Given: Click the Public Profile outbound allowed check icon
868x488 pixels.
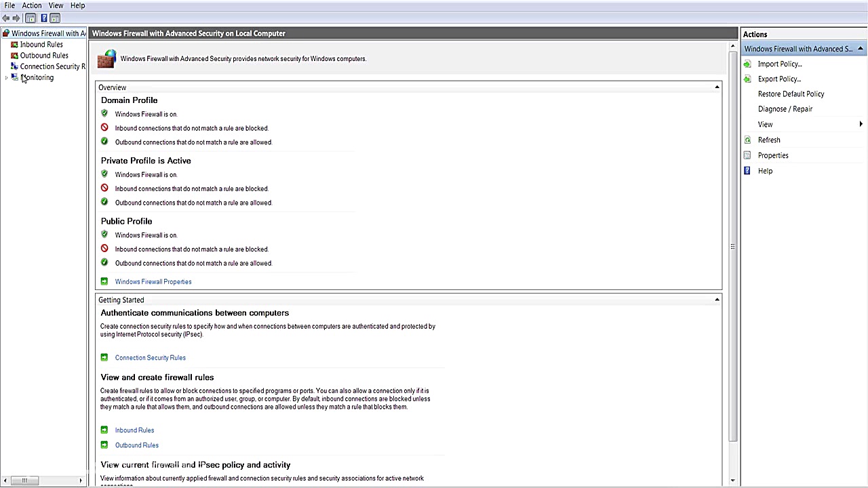Looking at the screenshot, I should [x=104, y=262].
